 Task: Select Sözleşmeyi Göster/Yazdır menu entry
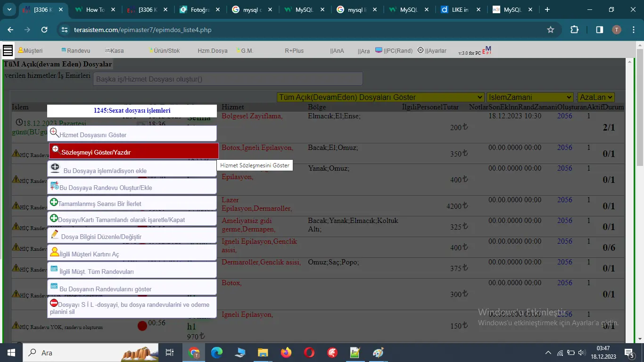[134, 152]
